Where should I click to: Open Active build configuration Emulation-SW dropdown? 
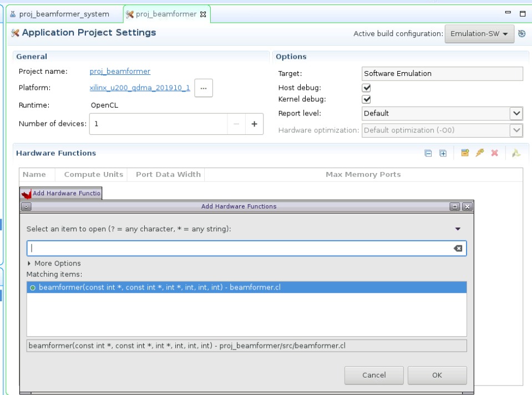coord(479,34)
